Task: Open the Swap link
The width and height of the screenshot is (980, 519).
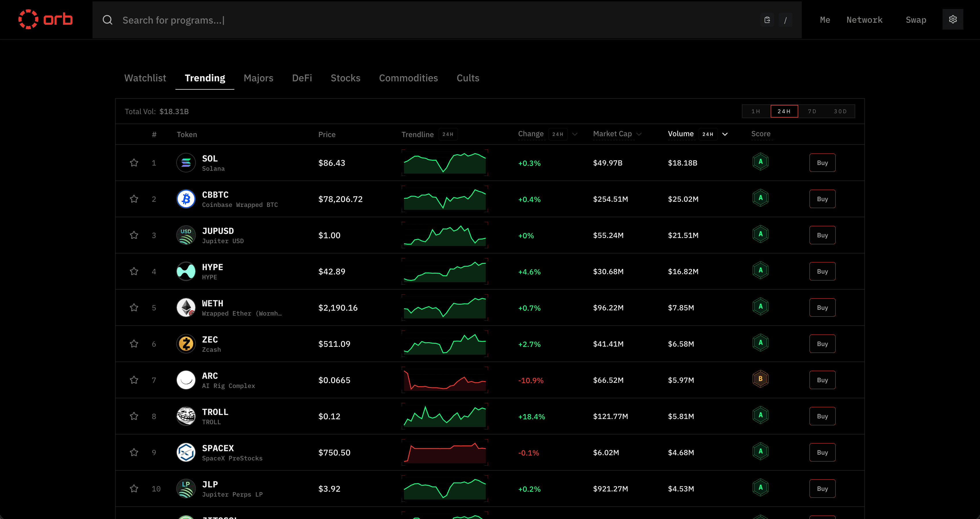Action: tap(916, 20)
